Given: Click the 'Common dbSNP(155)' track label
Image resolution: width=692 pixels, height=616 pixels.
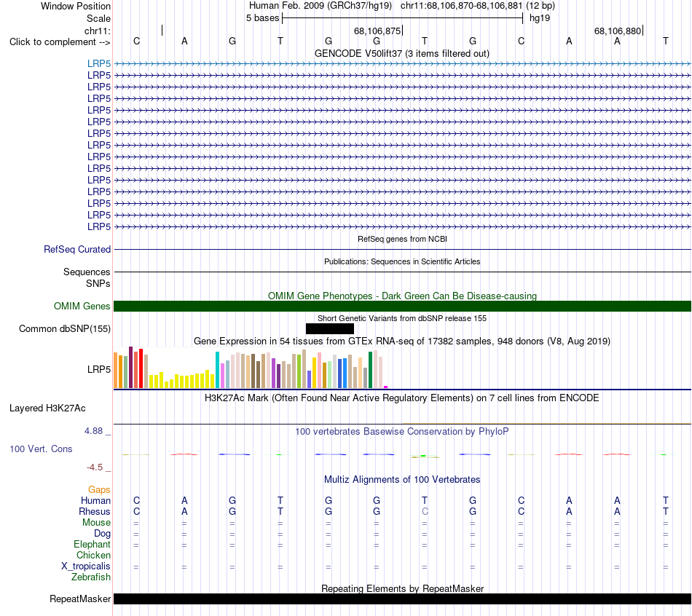Looking at the screenshot, I should point(65,328).
